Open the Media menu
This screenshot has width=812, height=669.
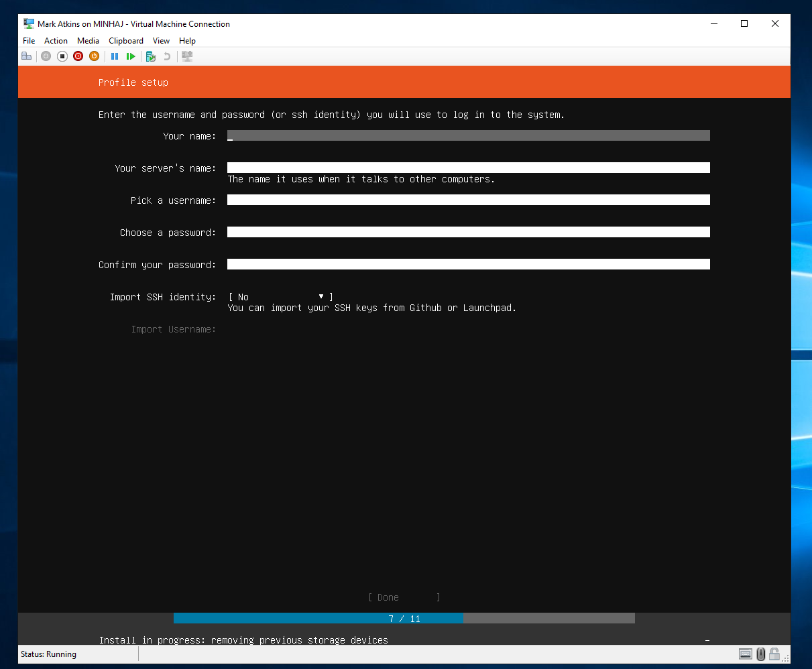(x=88, y=41)
